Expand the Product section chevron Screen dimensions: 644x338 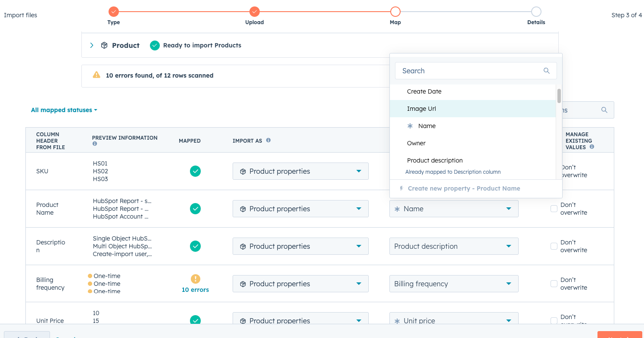point(92,45)
